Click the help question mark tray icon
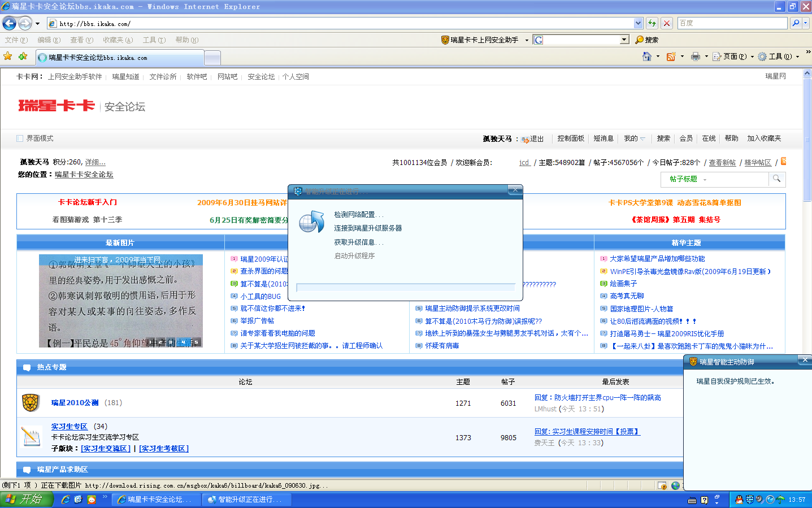This screenshot has width=812, height=508. 704,500
